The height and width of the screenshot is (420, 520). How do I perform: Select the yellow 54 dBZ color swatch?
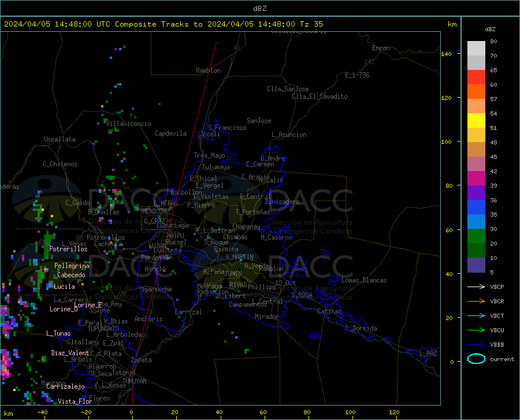click(476, 121)
